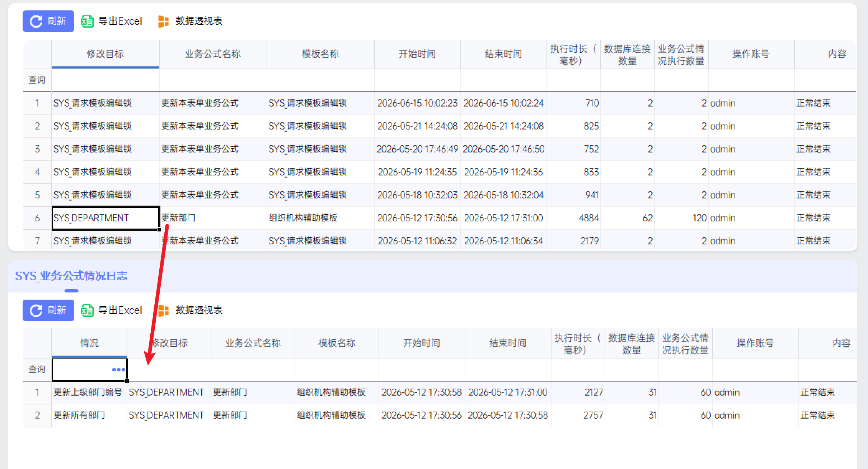Click 更新上级部门编号 cell in lower table
868x469 pixels.
[89, 392]
